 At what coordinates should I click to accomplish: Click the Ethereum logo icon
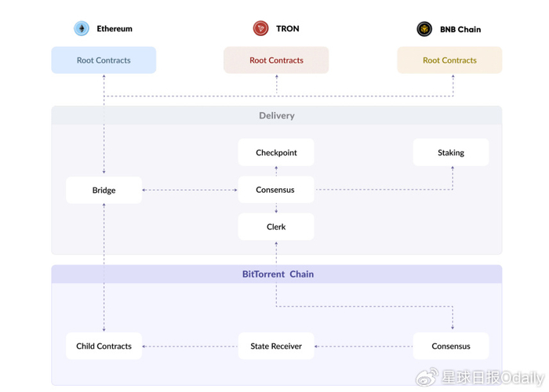(x=82, y=28)
